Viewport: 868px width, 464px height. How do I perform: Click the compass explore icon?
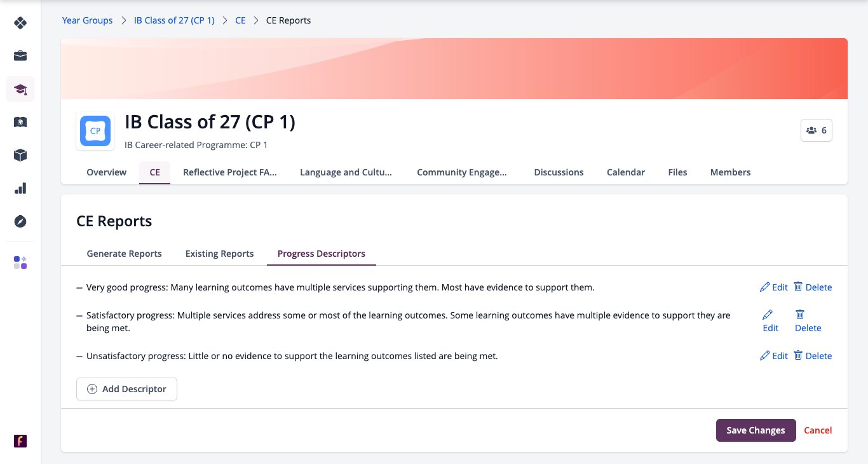pos(20,221)
